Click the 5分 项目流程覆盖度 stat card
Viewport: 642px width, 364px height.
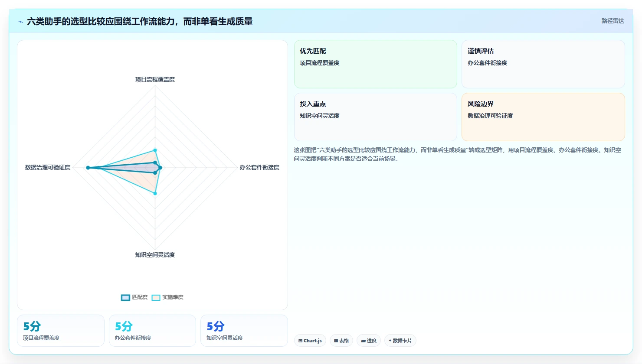(61, 331)
